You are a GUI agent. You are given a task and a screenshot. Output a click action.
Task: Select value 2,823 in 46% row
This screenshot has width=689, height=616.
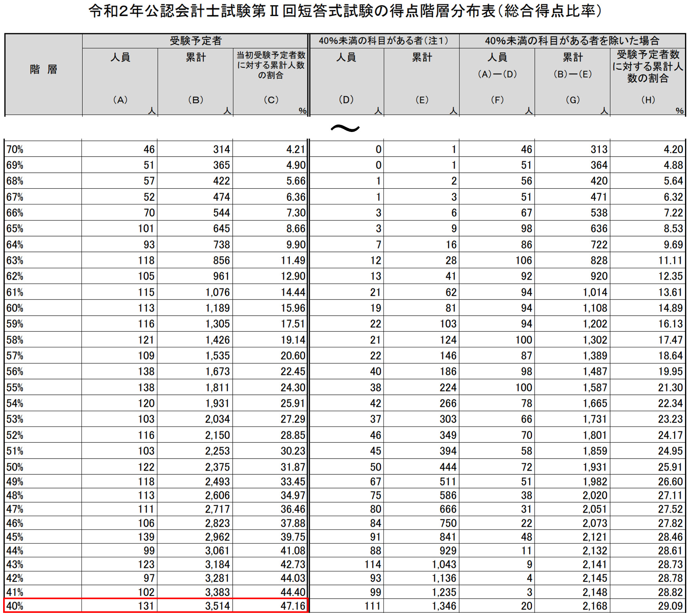click(218, 523)
